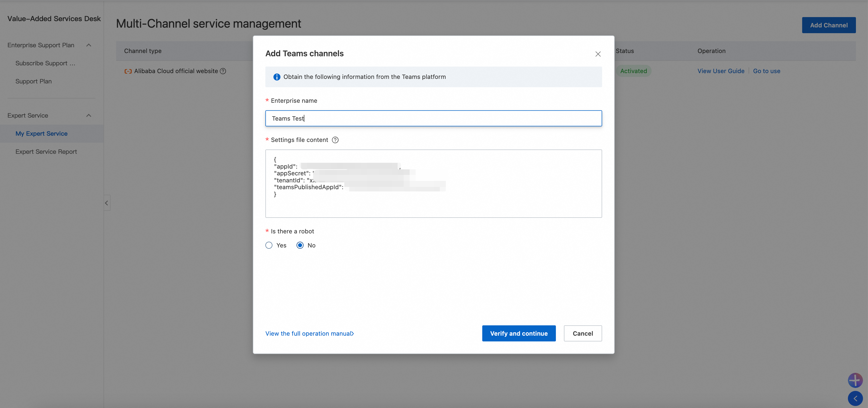
Task: Click the purple plus floating button
Action: (x=855, y=380)
